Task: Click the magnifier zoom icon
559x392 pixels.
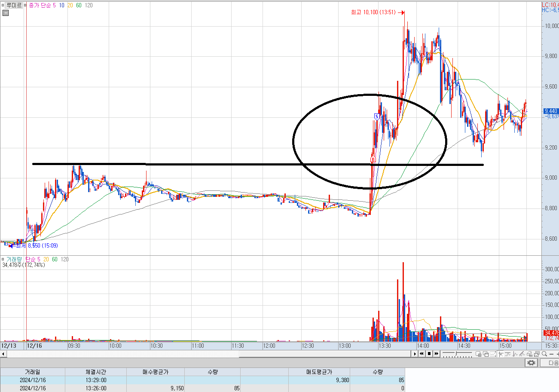Action: click(x=544, y=353)
